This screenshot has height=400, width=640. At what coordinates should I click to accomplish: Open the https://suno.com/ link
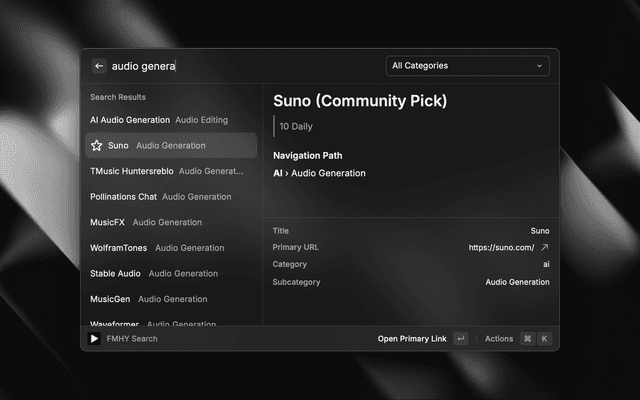click(x=501, y=247)
